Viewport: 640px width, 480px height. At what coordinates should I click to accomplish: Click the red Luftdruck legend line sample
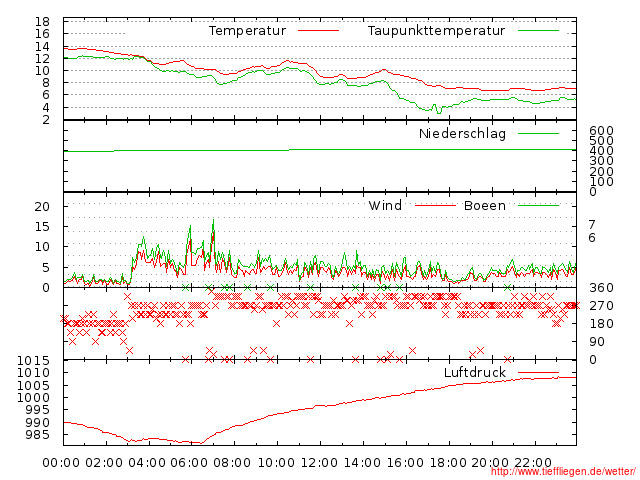538,372
